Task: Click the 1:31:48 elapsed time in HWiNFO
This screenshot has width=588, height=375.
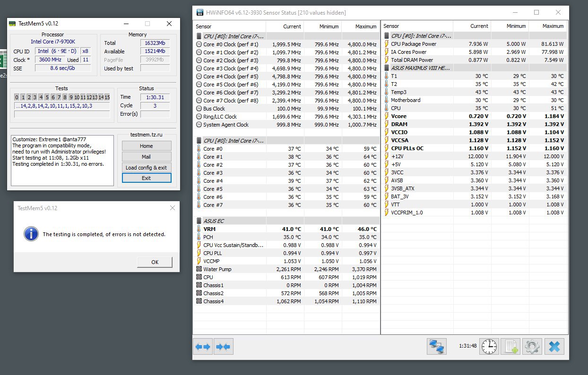Action: pyautogui.click(x=467, y=346)
